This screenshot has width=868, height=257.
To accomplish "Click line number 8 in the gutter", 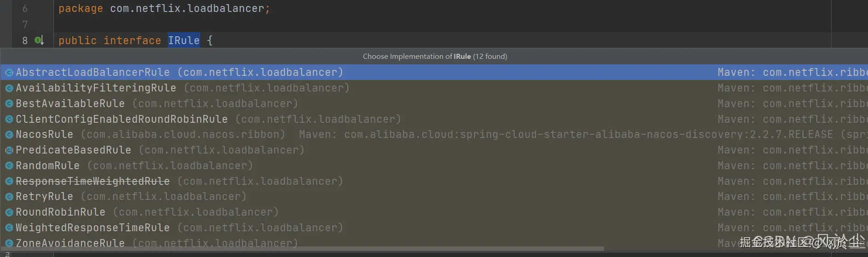I will click(x=25, y=40).
